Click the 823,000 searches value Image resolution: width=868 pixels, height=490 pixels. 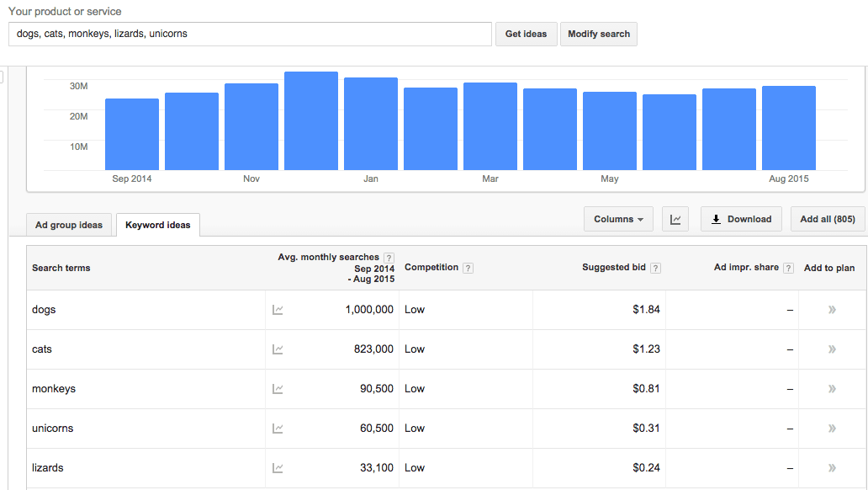click(373, 349)
